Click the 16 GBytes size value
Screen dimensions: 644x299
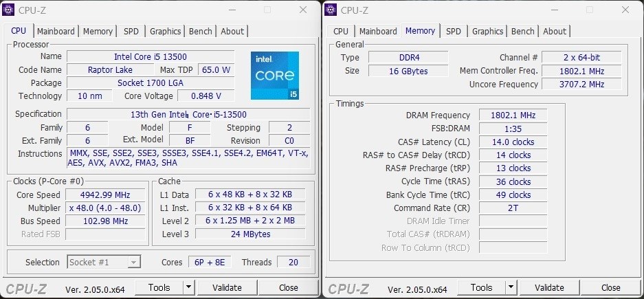click(409, 71)
